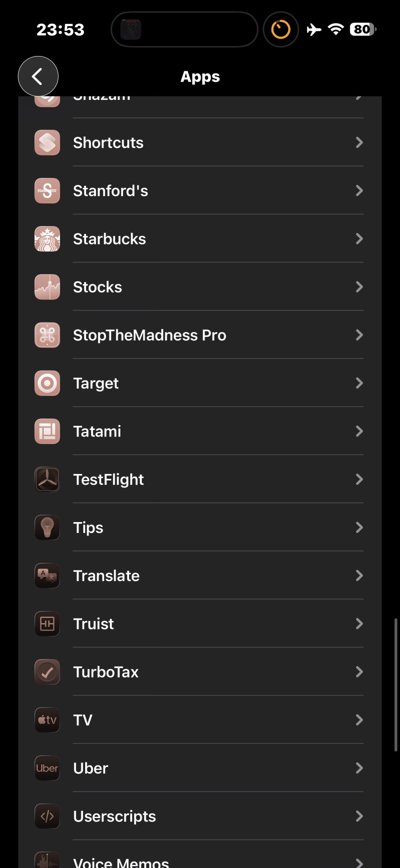The width and height of the screenshot is (400, 868).
Task: Expand the StopTheMadness Pro chevron
Action: [x=359, y=335]
